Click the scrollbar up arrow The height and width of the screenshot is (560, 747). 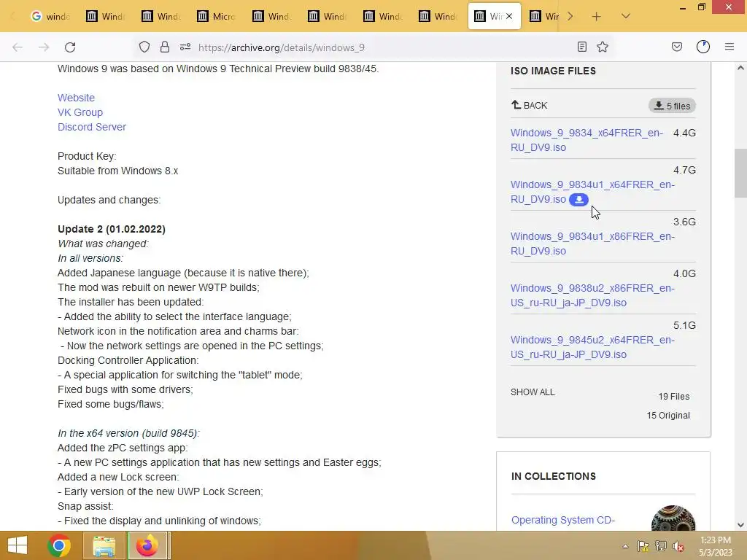click(740, 68)
